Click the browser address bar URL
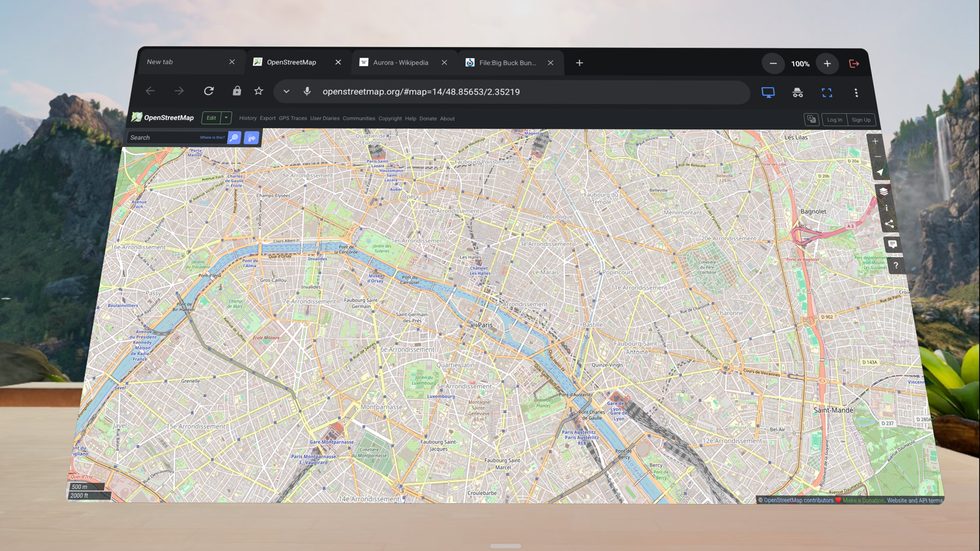The image size is (980, 551). tap(421, 92)
